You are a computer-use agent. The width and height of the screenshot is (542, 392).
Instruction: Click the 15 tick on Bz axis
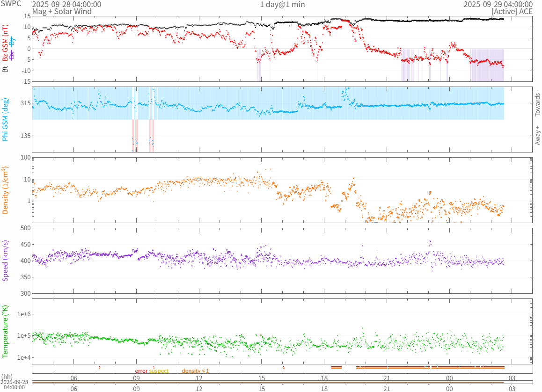click(27, 16)
